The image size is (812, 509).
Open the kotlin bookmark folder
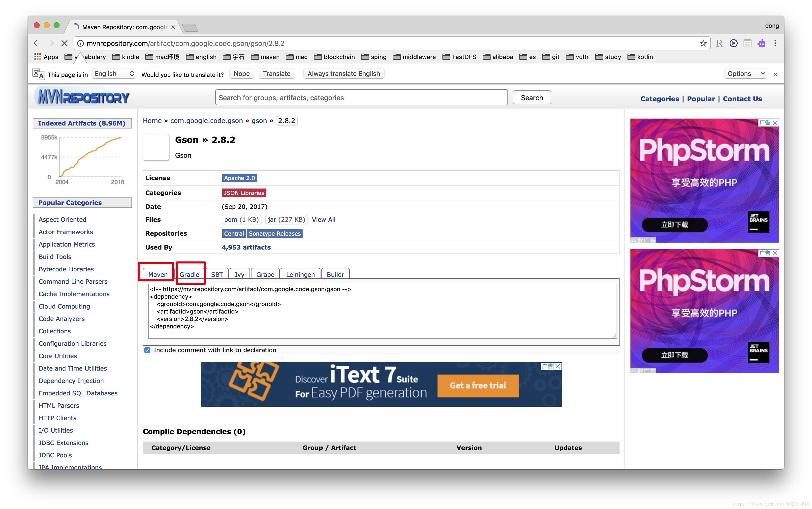(x=640, y=57)
